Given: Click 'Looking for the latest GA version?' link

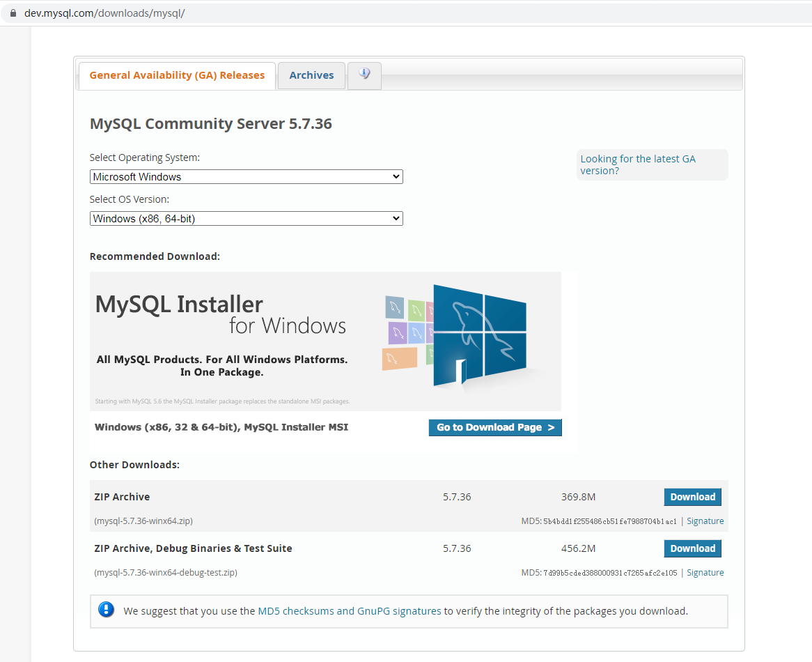Looking at the screenshot, I should pyautogui.click(x=638, y=164).
